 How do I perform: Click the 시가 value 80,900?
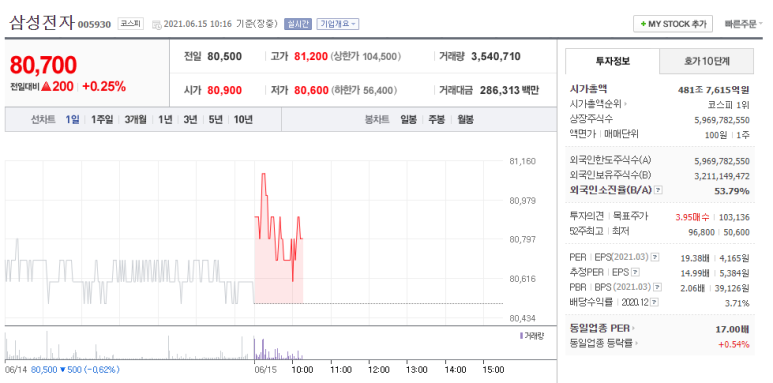[x=224, y=90]
